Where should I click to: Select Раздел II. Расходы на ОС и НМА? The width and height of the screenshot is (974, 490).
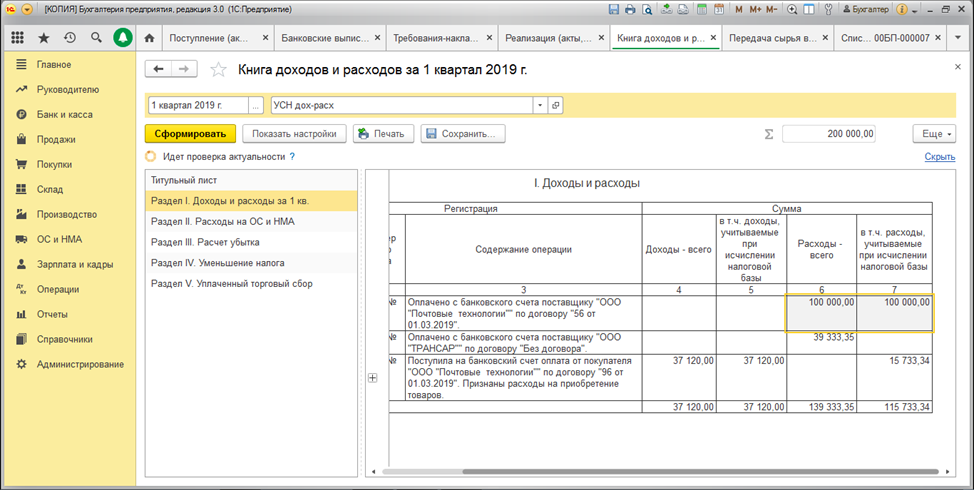[251, 221]
